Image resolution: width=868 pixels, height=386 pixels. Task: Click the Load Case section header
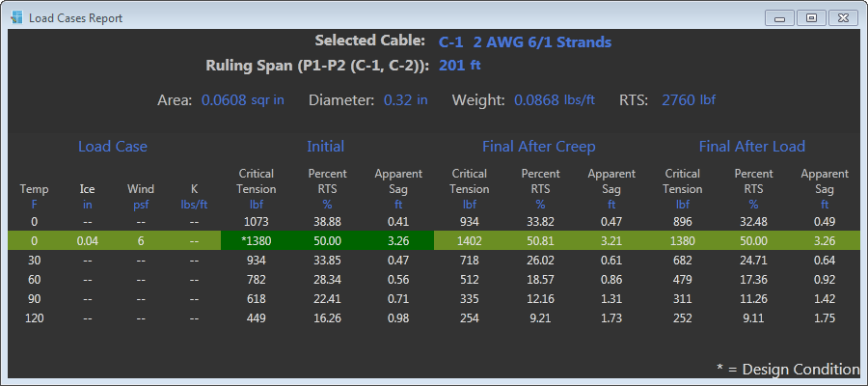coord(112,147)
